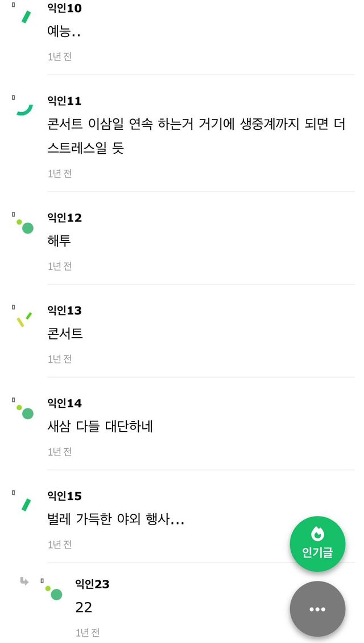
Task: Click the timestamp under 익인13's comment
Action: point(60,359)
